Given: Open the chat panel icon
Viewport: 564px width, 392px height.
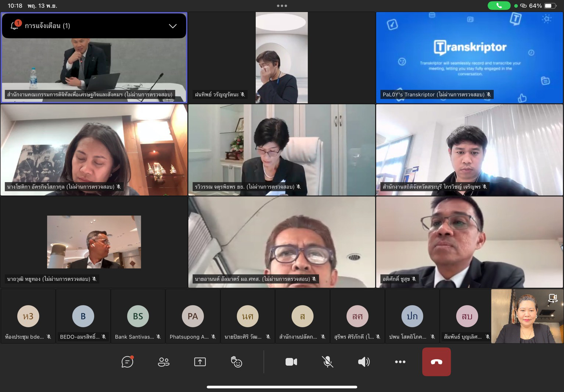Looking at the screenshot, I should click(127, 362).
